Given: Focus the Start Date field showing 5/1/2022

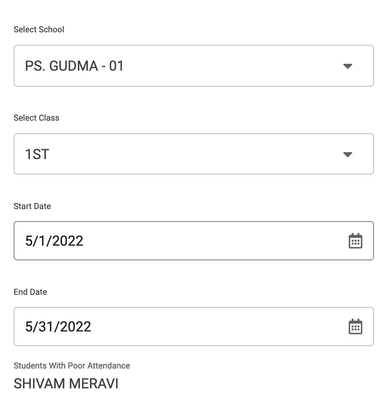Looking at the screenshot, I should click(x=194, y=241).
